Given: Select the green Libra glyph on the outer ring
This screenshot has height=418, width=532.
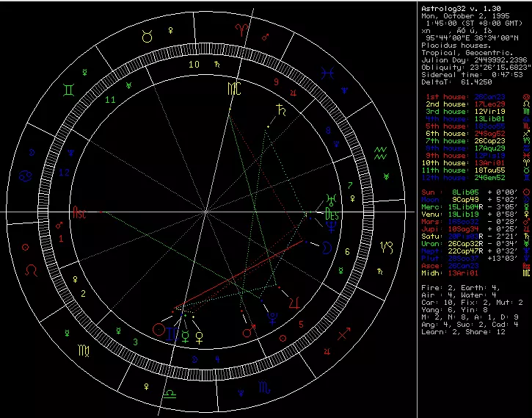Looking at the screenshot, I should (x=170, y=394).
